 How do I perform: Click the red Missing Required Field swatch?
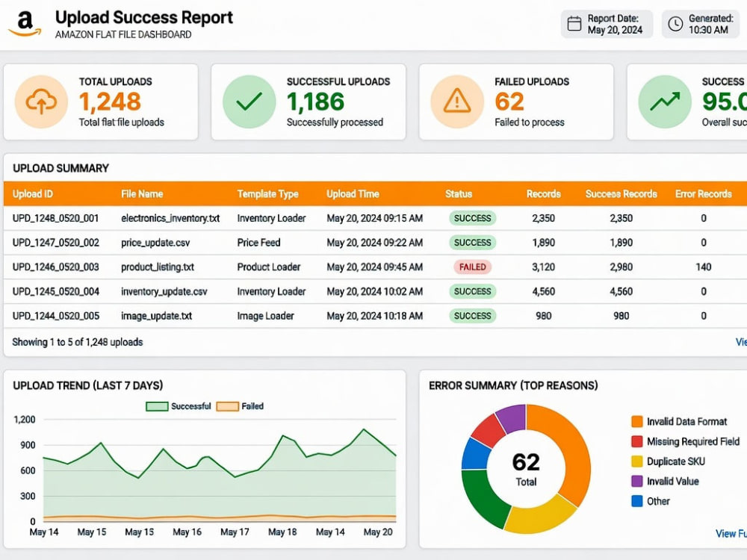pyautogui.click(x=637, y=441)
